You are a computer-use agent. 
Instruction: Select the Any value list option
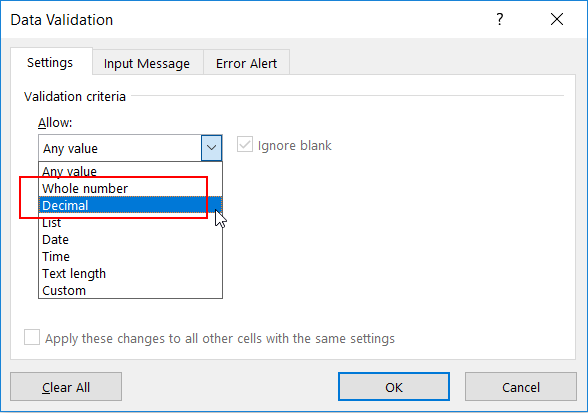click(x=130, y=171)
